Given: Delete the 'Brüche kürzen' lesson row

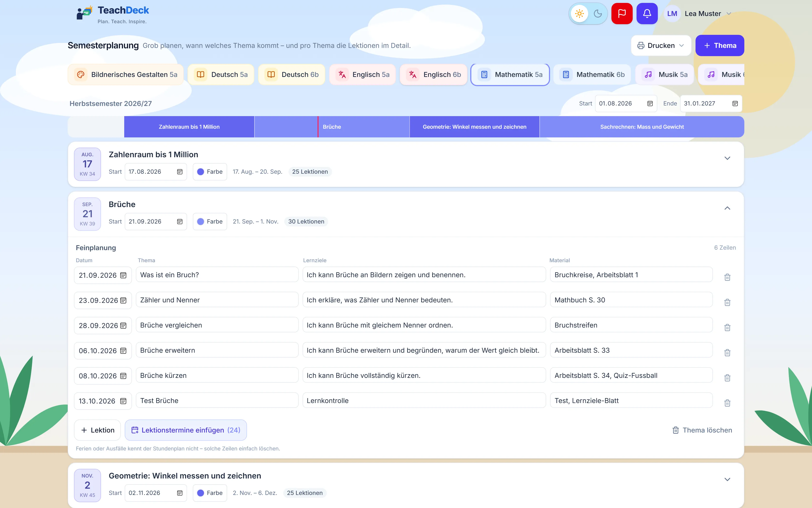Looking at the screenshot, I should coord(727,378).
